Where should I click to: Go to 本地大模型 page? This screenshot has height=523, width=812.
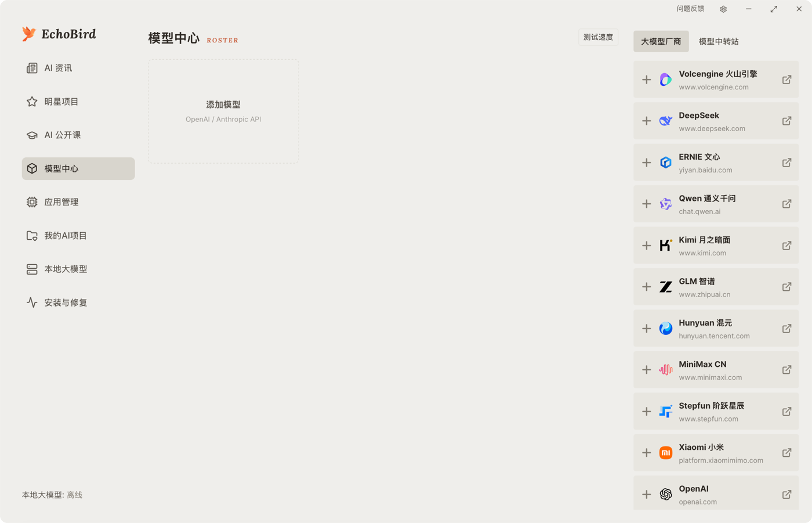(78, 269)
